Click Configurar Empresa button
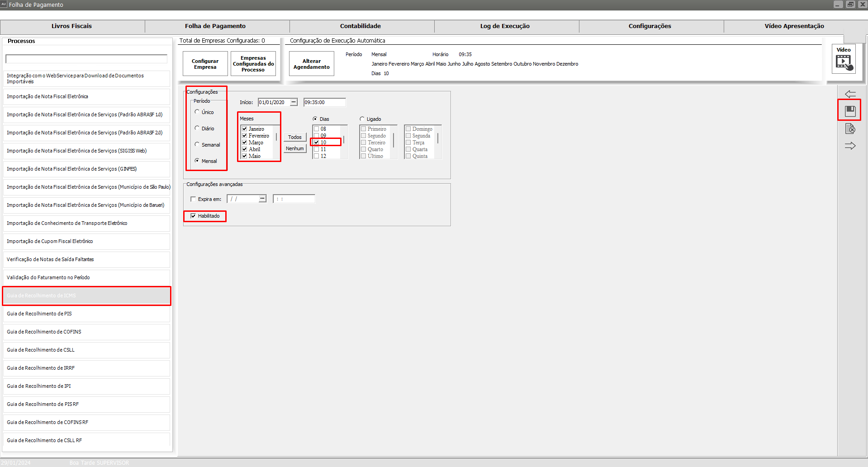Screen dimensions: 868x467 205,64
